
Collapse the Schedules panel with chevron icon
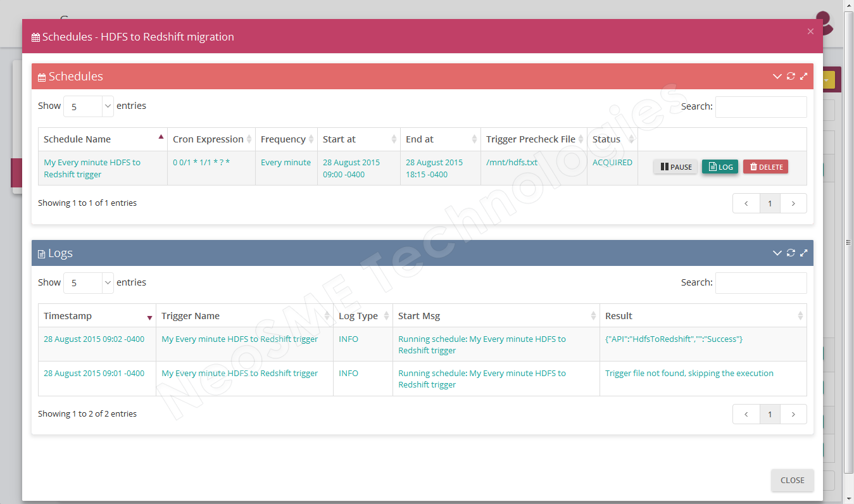[777, 77]
